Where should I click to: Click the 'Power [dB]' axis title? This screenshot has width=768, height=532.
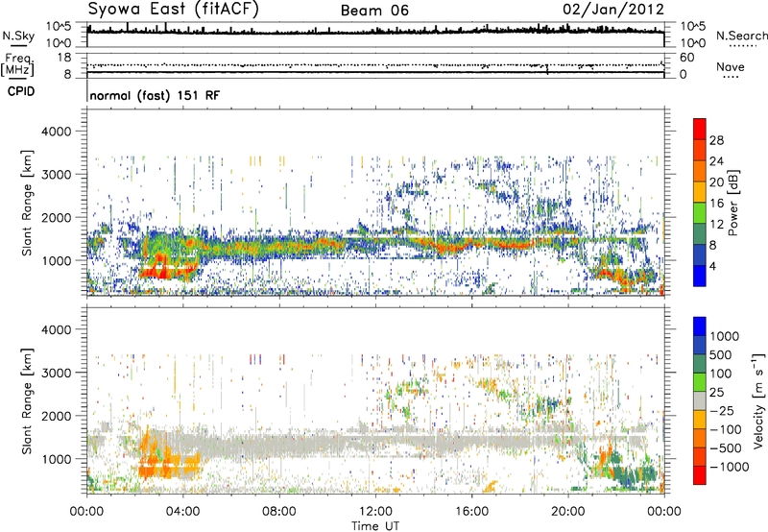pyautogui.click(x=732, y=203)
